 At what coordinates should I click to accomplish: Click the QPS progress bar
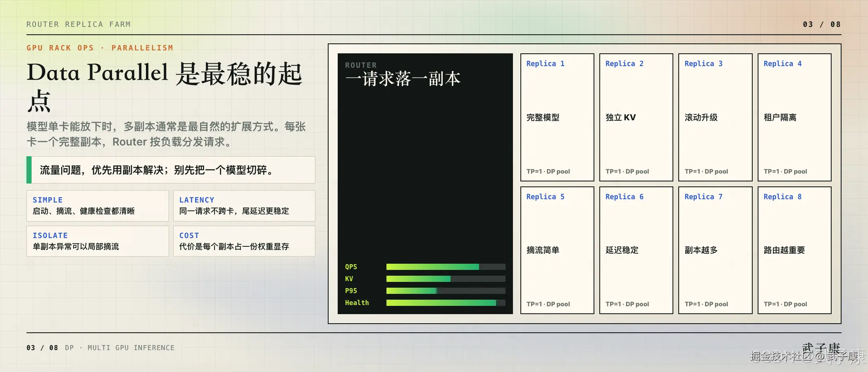click(x=446, y=267)
